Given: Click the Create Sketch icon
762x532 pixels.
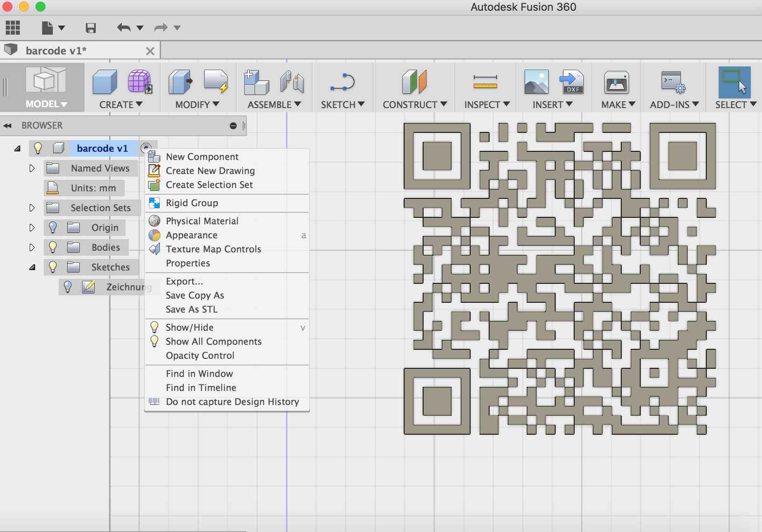Looking at the screenshot, I should point(342,82).
